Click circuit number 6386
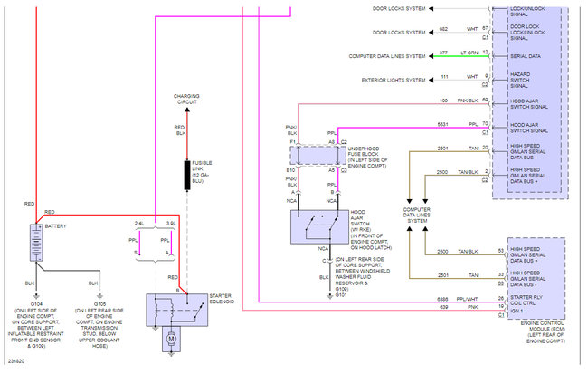Image resolution: width=588 pixels, height=374 pixels. 442,299
